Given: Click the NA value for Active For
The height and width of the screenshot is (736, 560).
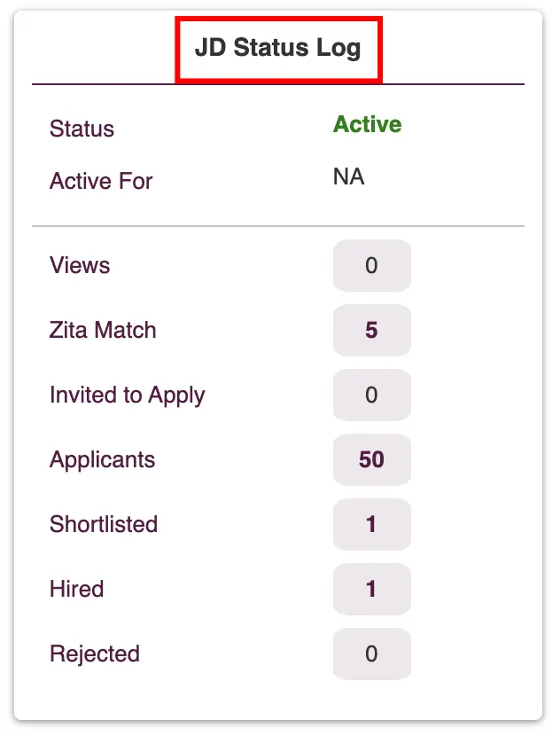Looking at the screenshot, I should click(348, 177).
